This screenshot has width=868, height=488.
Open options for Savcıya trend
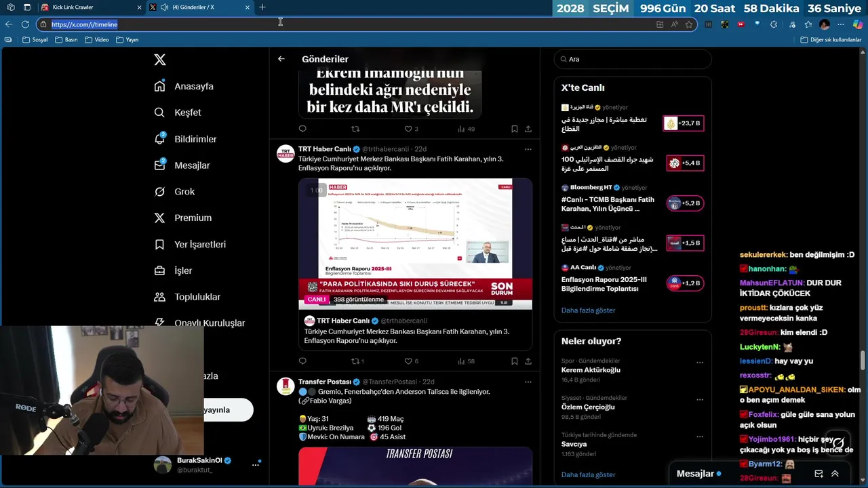[x=700, y=436]
